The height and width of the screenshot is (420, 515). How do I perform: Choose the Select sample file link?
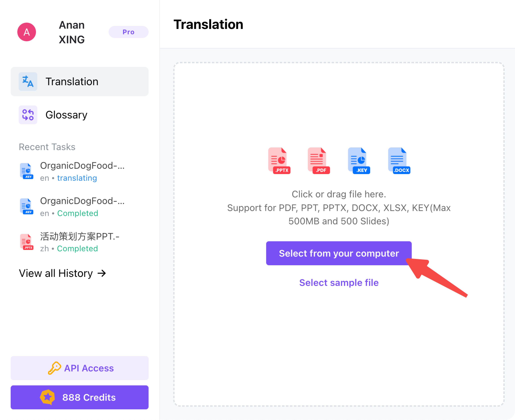coord(339,283)
